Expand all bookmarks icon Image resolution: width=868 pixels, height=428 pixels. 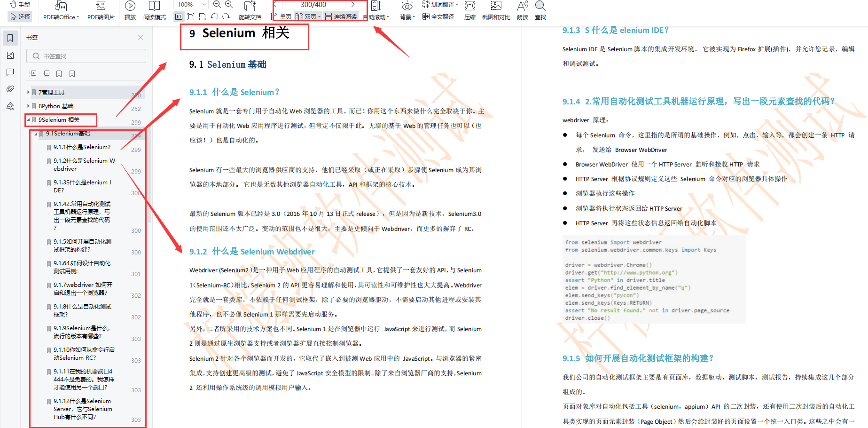click(33, 74)
